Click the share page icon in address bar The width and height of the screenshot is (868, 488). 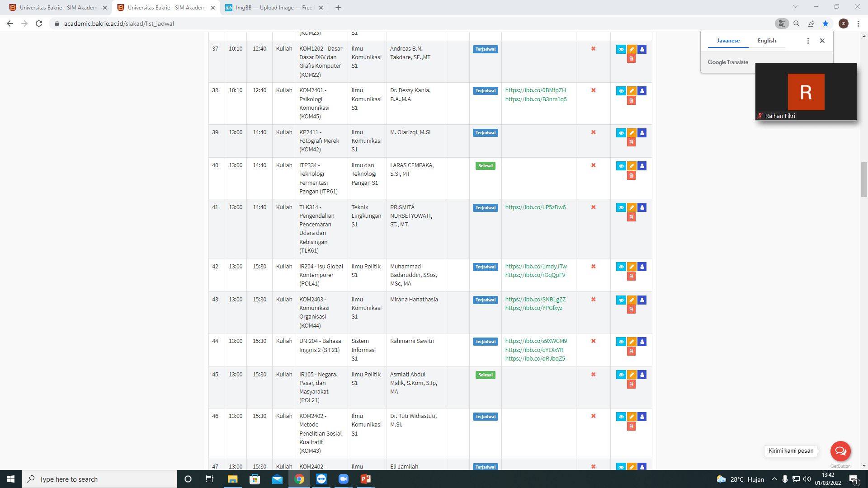pyautogui.click(x=811, y=23)
